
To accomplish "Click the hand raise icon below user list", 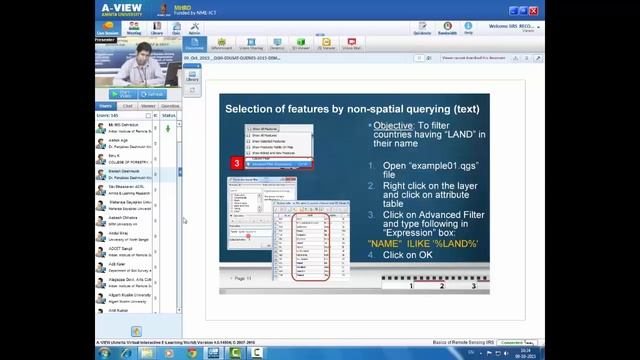I will coord(136,331).
